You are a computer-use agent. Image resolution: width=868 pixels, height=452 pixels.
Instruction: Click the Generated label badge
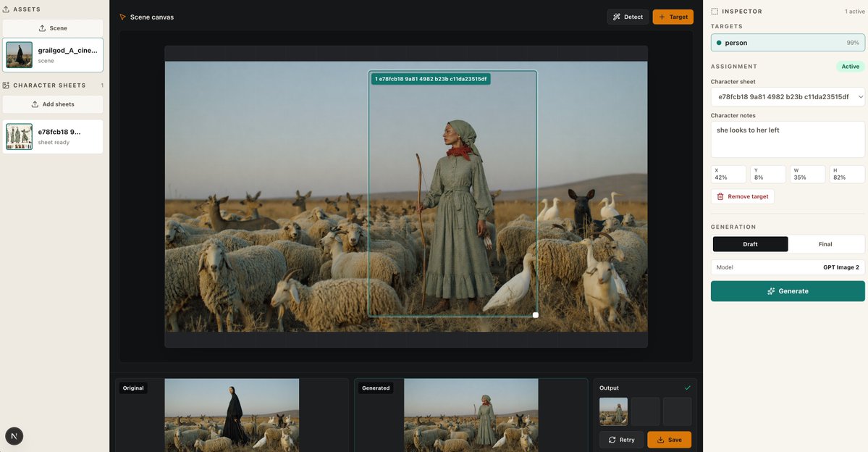376,388
